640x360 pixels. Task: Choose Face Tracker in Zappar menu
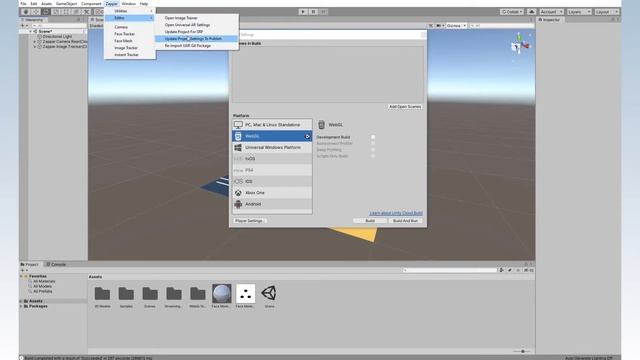tap(124, 34)
